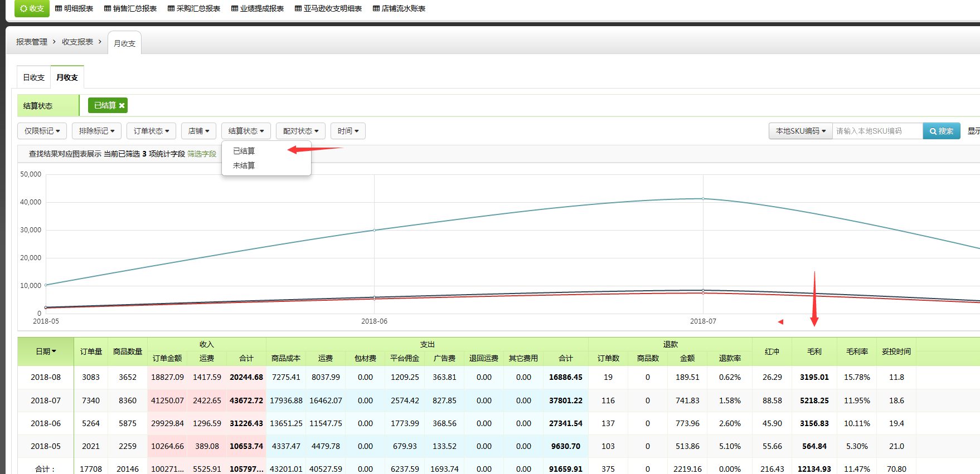
Task: Click the table icon beside 采购汇总报表
Action: (171, 8)
